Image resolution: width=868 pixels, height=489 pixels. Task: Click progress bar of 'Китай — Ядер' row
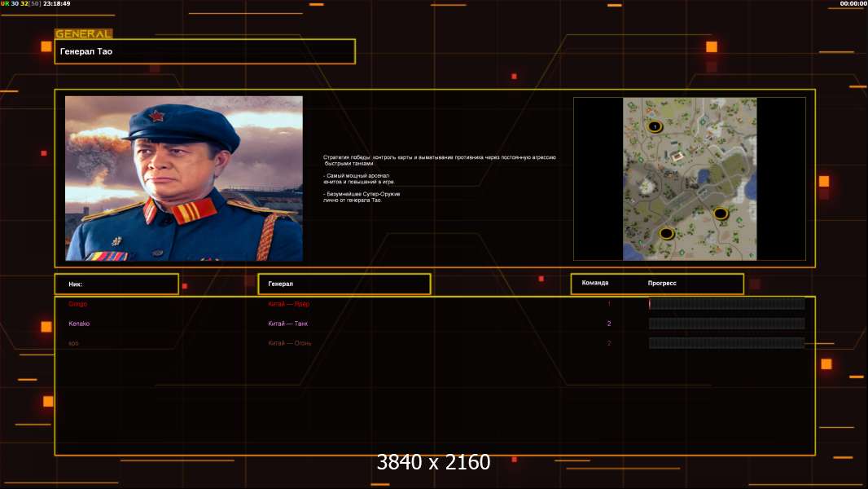[727, 303]
